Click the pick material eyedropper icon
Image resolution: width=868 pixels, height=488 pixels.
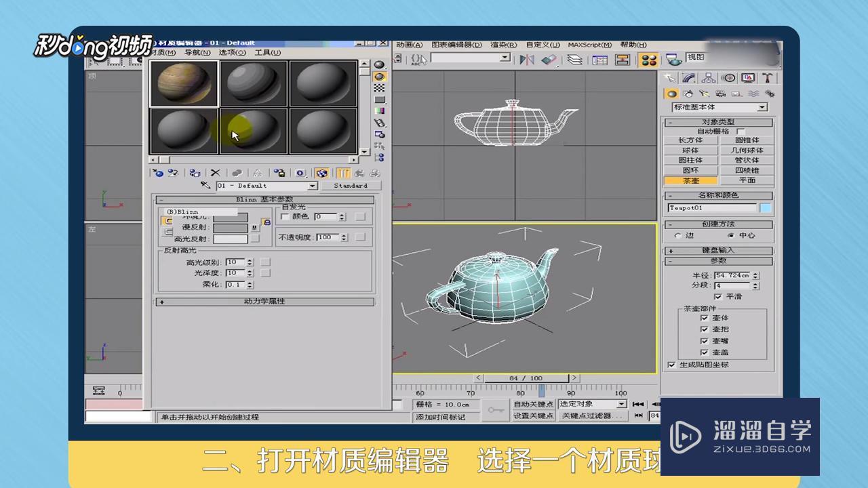pos(206,185)
